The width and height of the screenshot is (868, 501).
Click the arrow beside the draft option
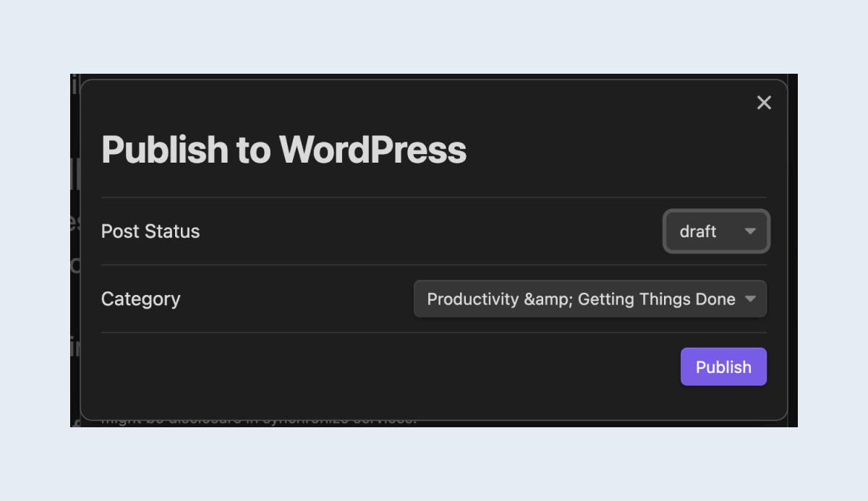click(750, 231)
